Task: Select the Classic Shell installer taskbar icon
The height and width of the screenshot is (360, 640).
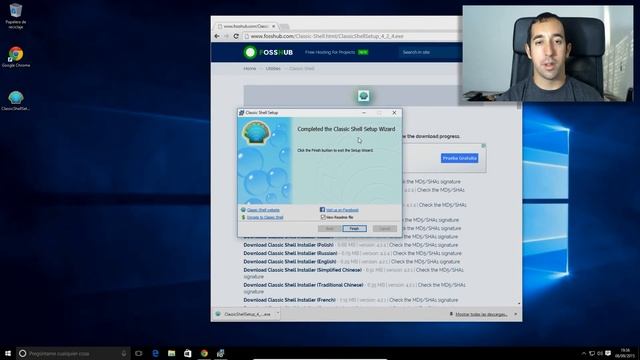Action: (x=220, y=353)
